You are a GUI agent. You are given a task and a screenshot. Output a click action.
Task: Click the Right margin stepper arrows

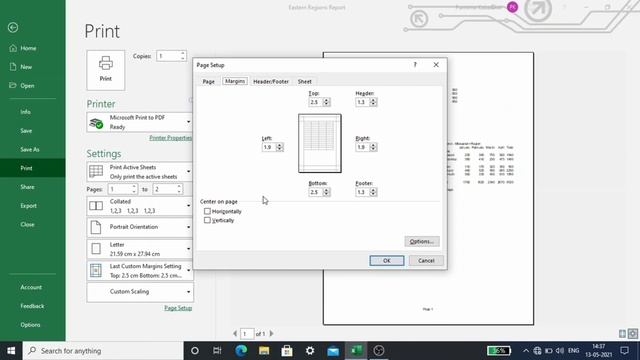click(x=373, y=147)
